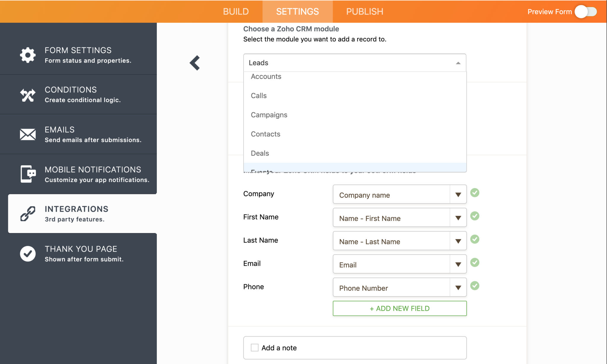Open Mobile Notifications via the phone icon

28,174
